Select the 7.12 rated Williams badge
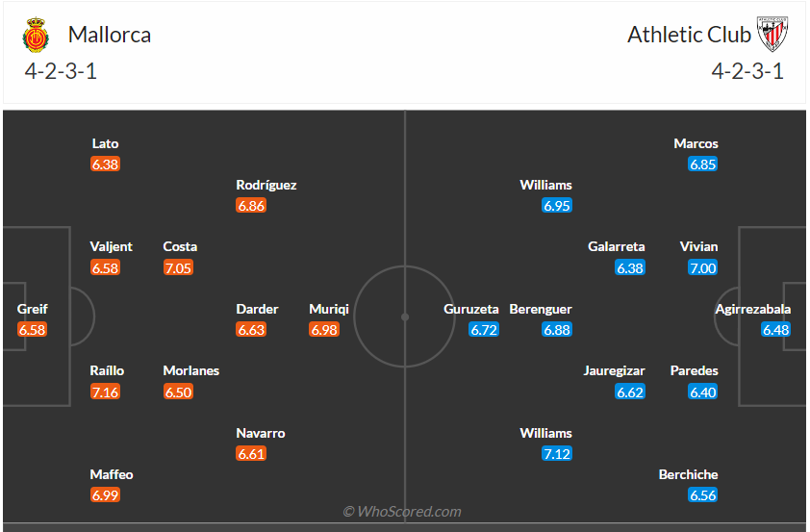 [557, 454]
